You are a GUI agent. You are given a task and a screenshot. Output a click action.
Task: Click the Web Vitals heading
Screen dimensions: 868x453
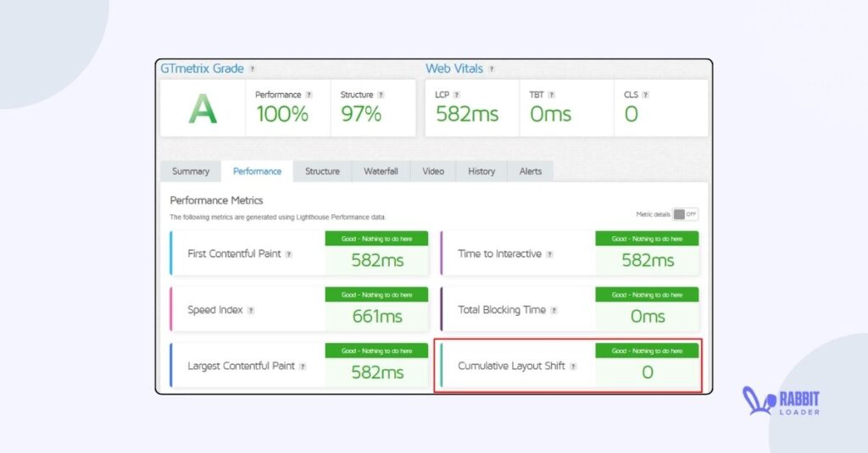pyautogui.click(x=454, y=69)
